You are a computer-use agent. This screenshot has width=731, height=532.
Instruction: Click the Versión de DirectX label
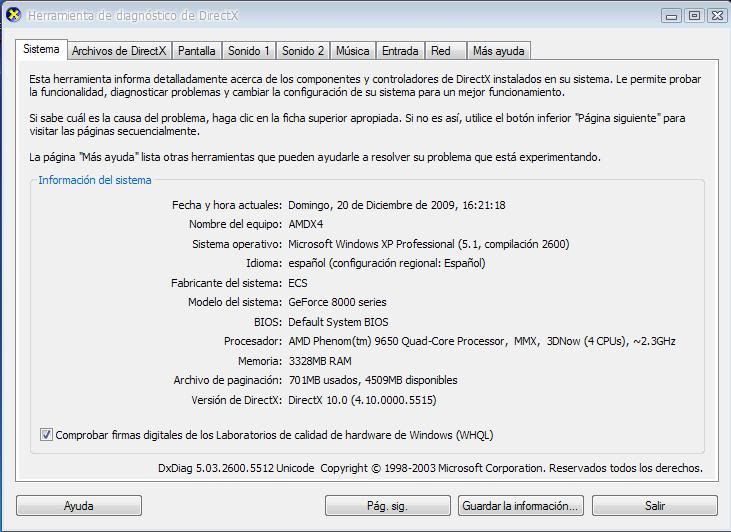tap(236, 400)
